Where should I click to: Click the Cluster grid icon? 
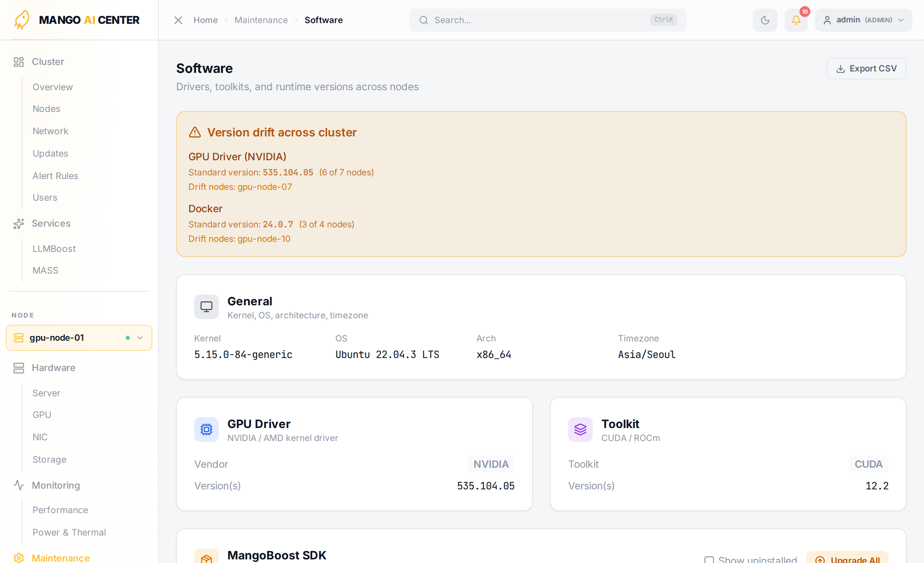pos(19,62)
